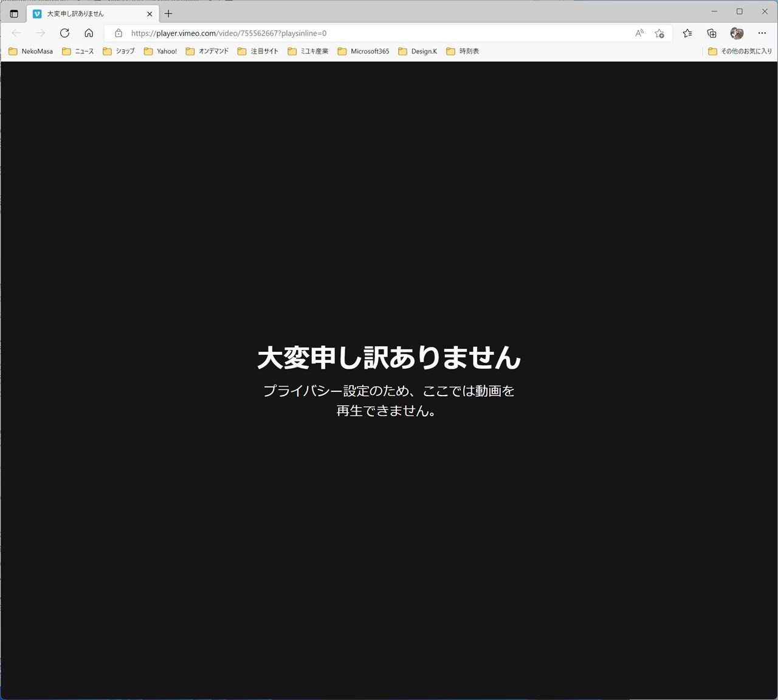Open the Yahoo! bookmarks folder
This screenshot has width=778, height=700.
[160, 52]
